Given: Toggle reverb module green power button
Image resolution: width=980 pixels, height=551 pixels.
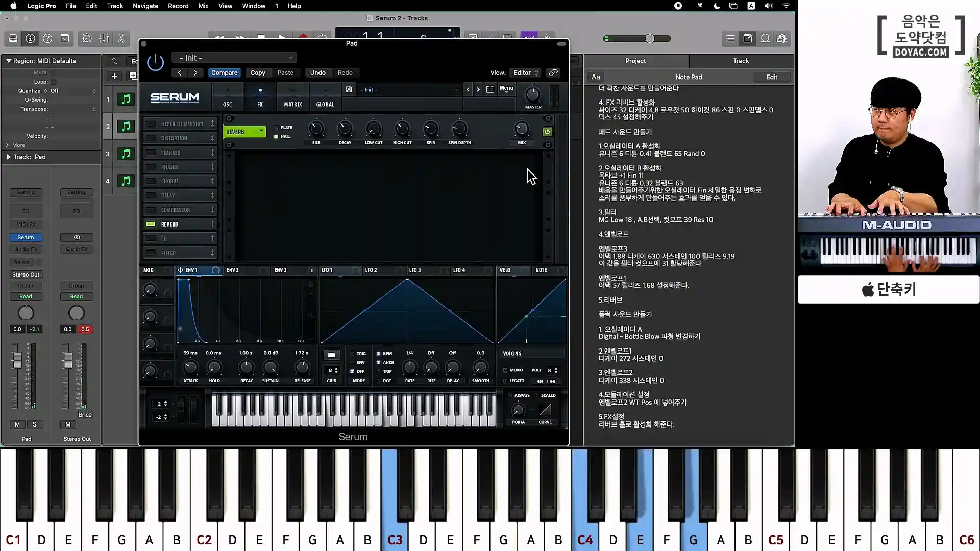Looking at the screenshot, I should click(547, 132).
